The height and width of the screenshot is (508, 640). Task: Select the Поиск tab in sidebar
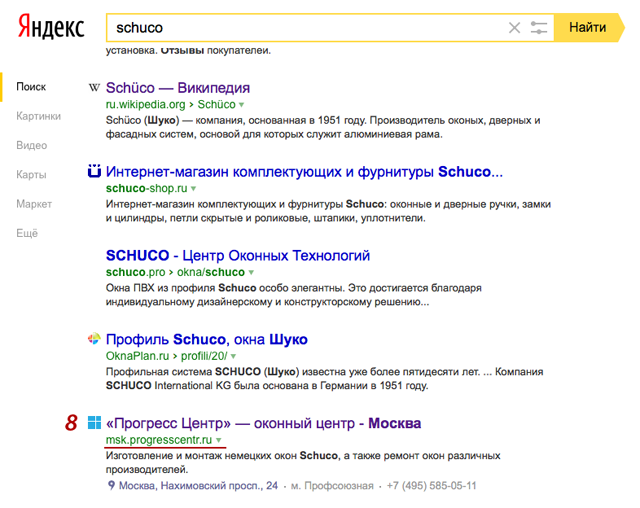31,87
